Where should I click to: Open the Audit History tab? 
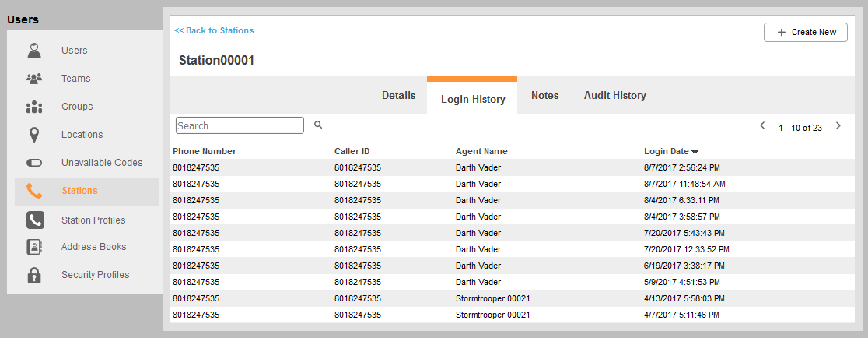[x=614, y=96]
